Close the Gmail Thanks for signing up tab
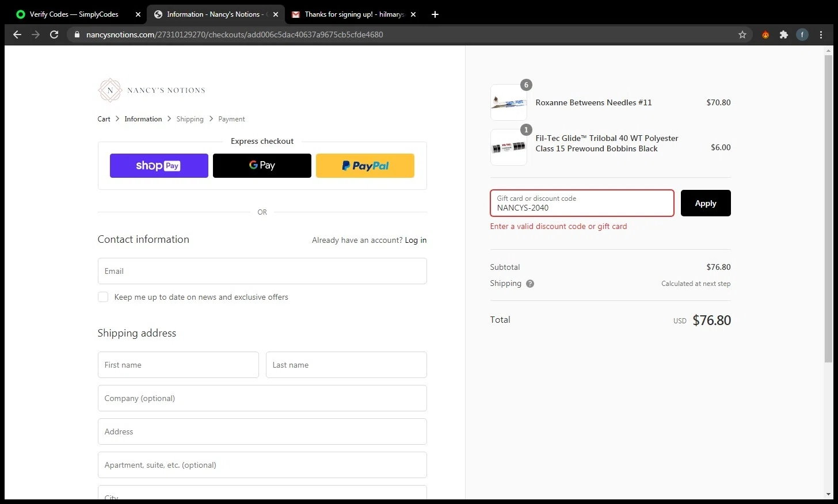 pyautogui.click(x=413, y=14)
